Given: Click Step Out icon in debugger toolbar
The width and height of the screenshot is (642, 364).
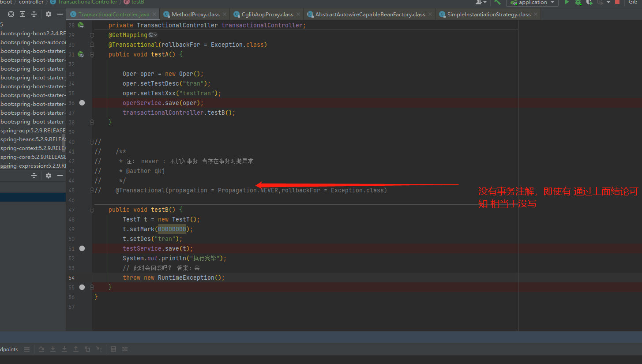Looking at the screenshot, I should 76,349.
